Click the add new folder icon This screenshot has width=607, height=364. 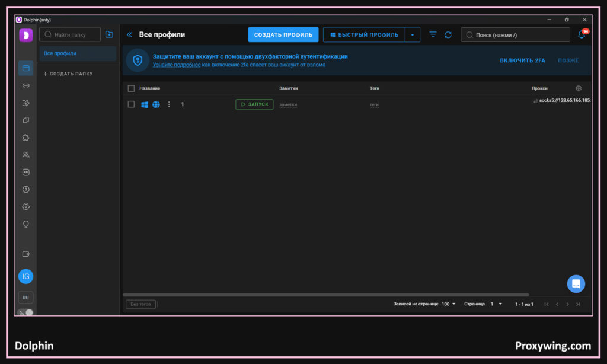coord(109,35)
